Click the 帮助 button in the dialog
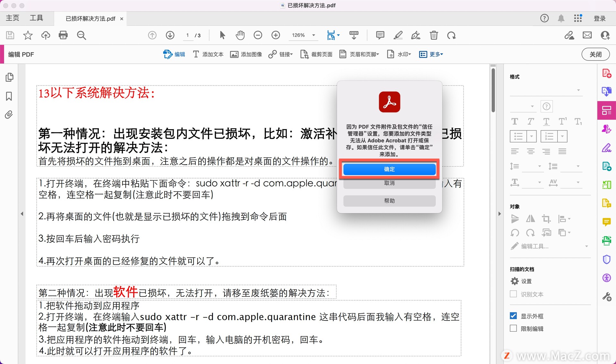 (x=389, y=201)
